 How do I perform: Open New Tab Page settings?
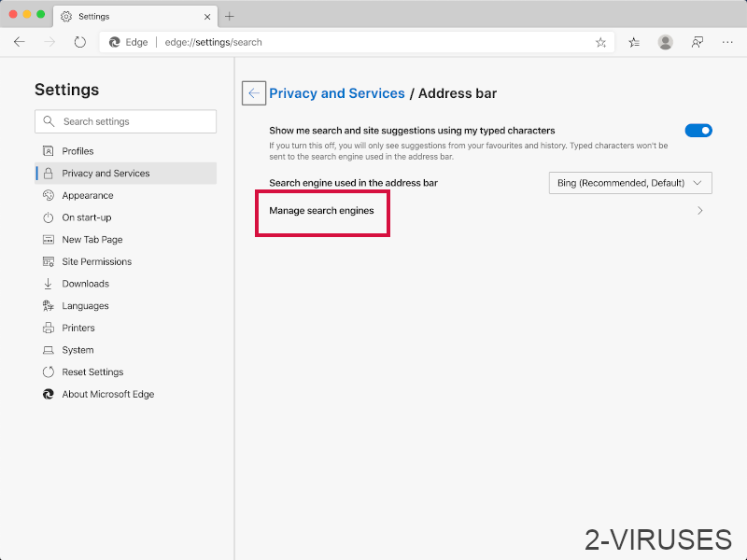(126, 240)
